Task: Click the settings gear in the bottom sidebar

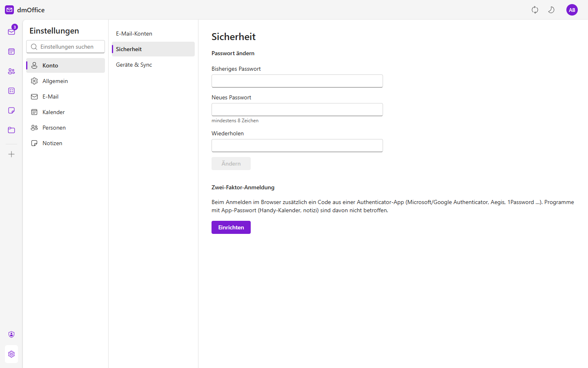Action: tap(11, 354)
